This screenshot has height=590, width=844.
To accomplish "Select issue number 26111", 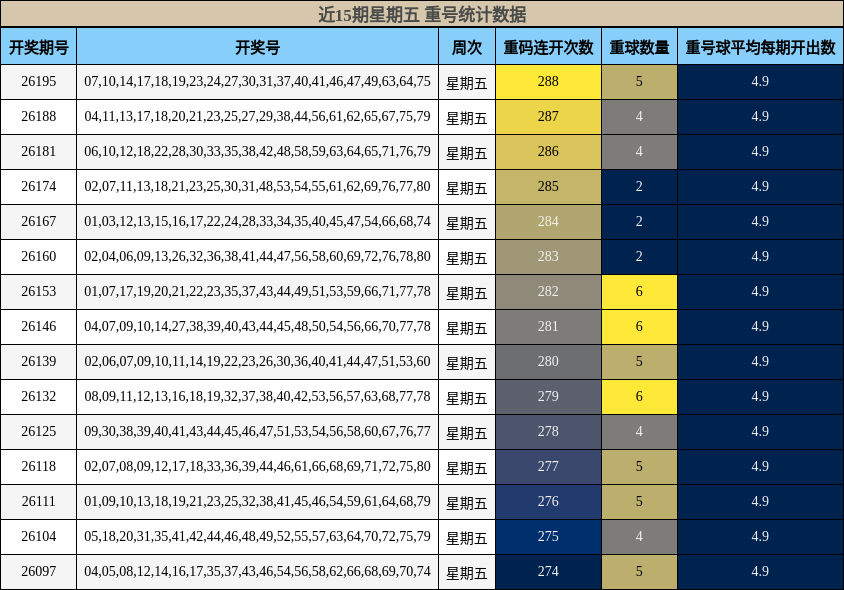I will (x=39, y=501).
